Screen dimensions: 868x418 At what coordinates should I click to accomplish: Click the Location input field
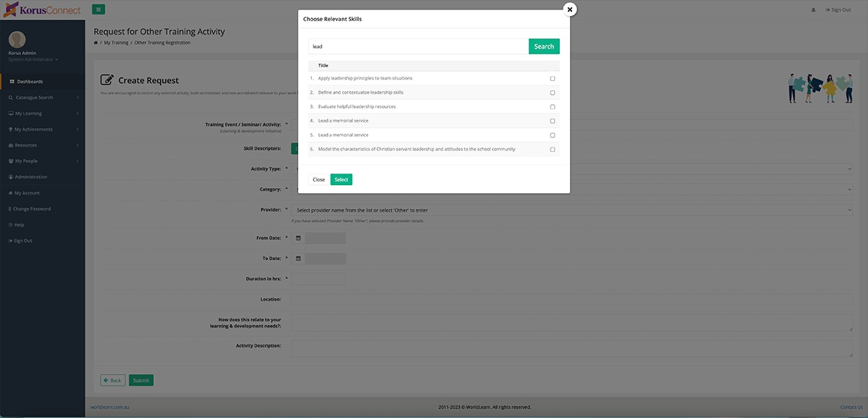tap(573, 299)
